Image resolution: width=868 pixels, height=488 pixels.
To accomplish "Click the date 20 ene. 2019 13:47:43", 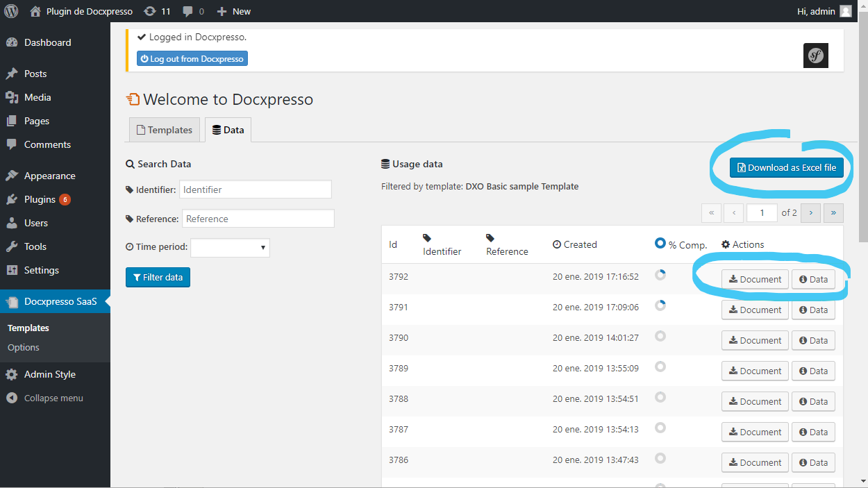I will point(596,460).
